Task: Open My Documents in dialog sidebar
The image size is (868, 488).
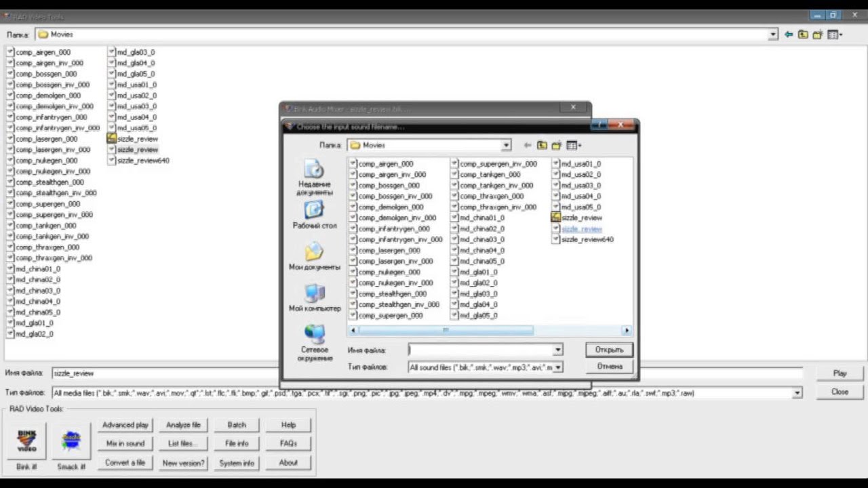Action: pyautogui.click(x=314, y=257)
